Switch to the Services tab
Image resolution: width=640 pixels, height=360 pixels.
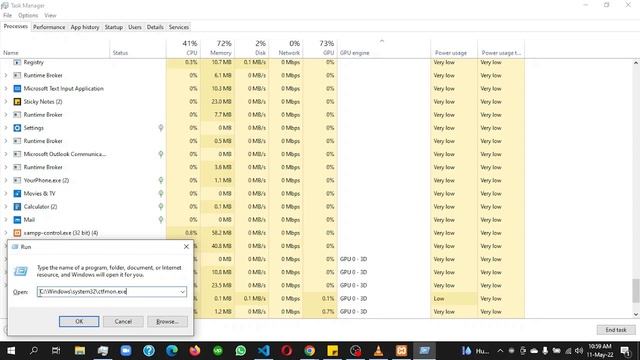tap(179, 27)
